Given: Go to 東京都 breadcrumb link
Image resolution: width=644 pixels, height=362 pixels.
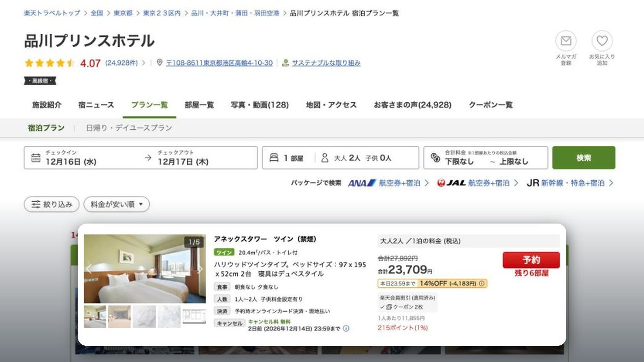Looking at the screenshot, I should (123, 13).
